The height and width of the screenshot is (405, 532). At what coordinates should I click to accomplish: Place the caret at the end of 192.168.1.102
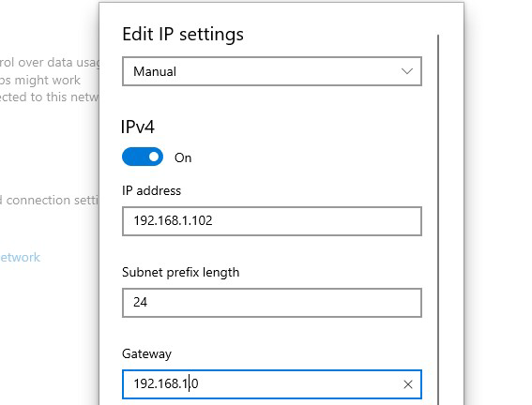click(213, 221)
